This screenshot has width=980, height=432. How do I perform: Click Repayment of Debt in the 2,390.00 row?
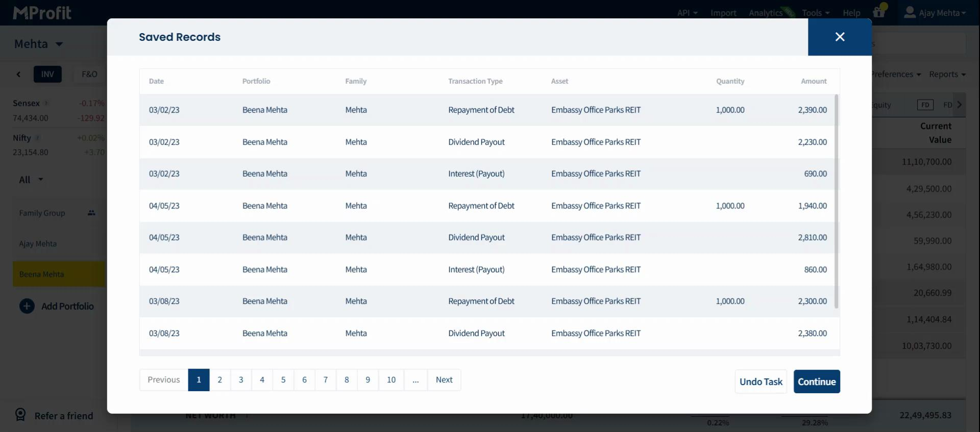coord(481,110)
